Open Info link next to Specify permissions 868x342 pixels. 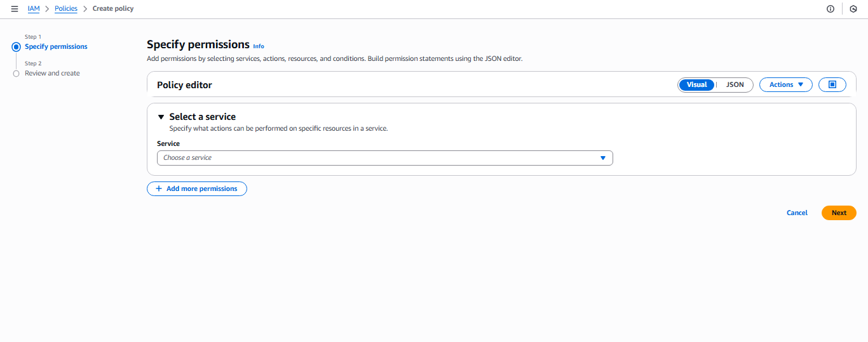tap(259, 46)
